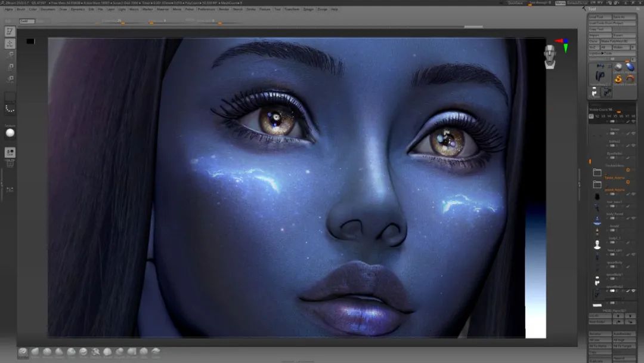Open the Transform menu
644x363 pixels.
coord(292,9)
